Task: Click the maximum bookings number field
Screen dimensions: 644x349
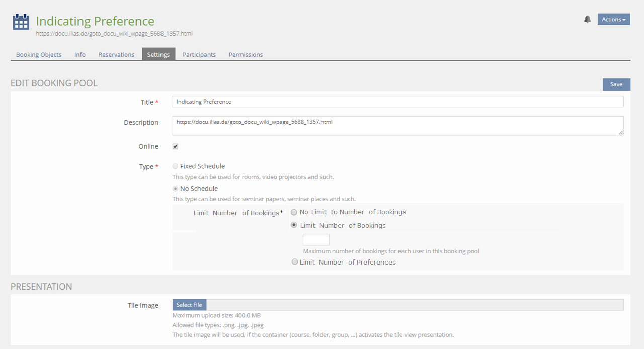Action: point(316,240)
